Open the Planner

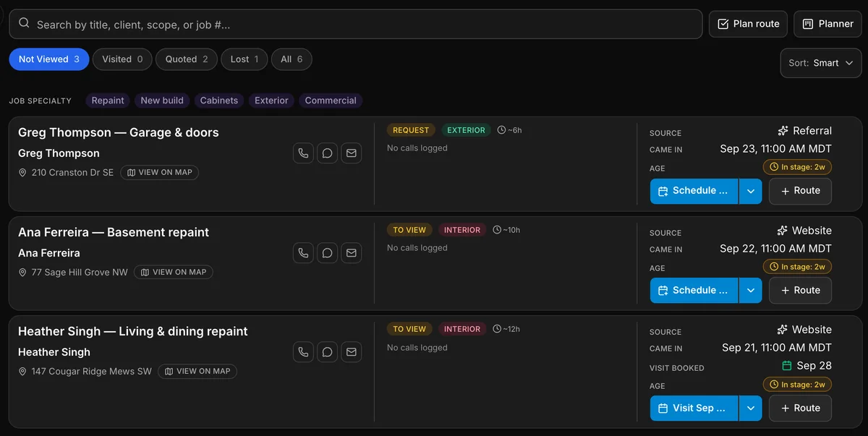coord(827,24)
